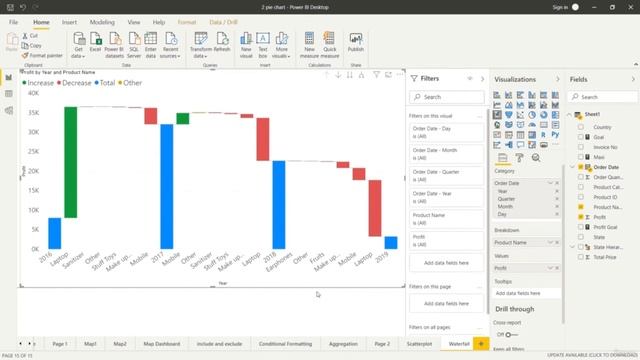Select the stacked bar chart visual

tap(497, 95)
